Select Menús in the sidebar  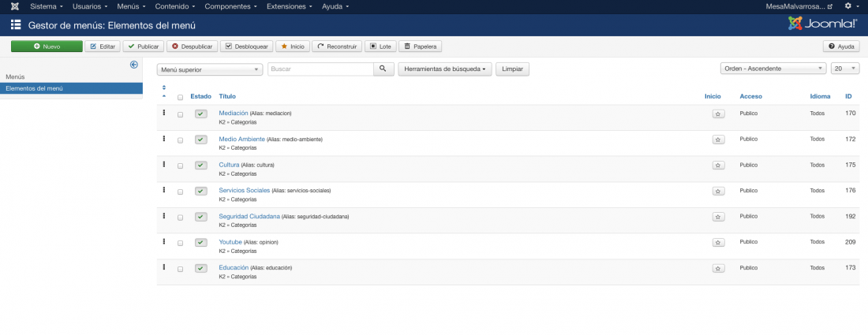click(15, 76)
